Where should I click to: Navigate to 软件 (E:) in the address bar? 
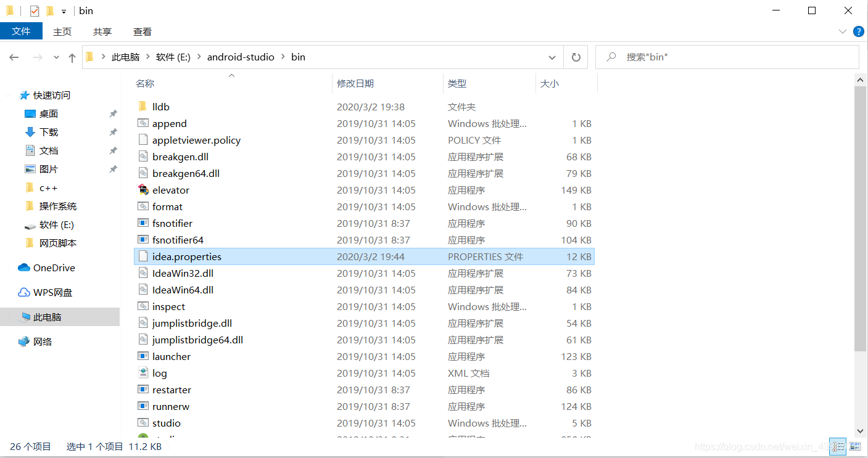tap(173, 57)
